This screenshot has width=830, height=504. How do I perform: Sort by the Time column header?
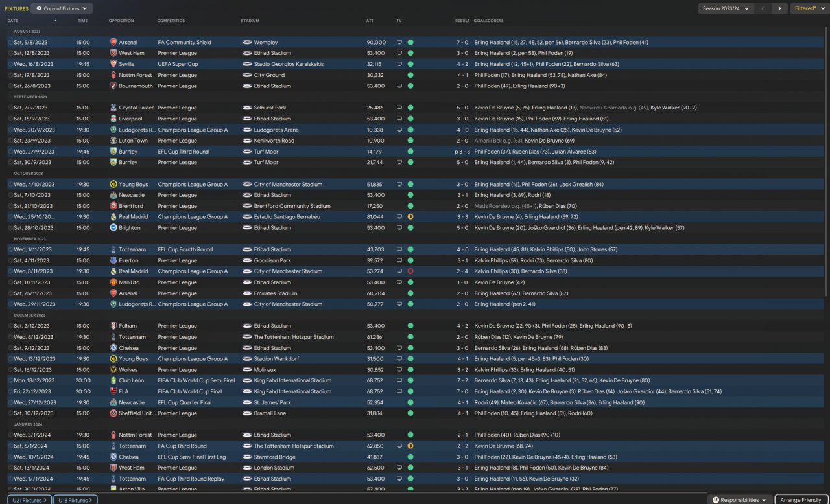click(x=83, y=21)
